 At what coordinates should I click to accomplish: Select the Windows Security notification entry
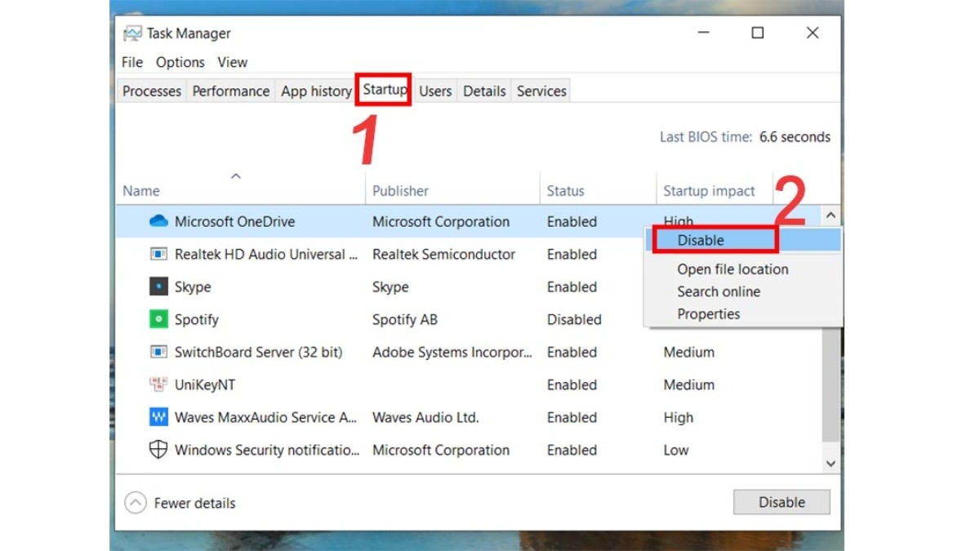(x=266, y=450)
